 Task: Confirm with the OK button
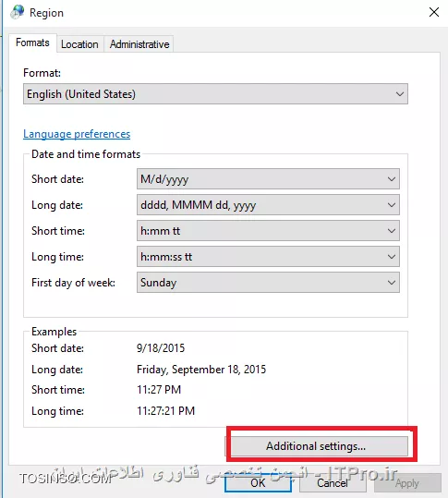(x=258, y=483)
